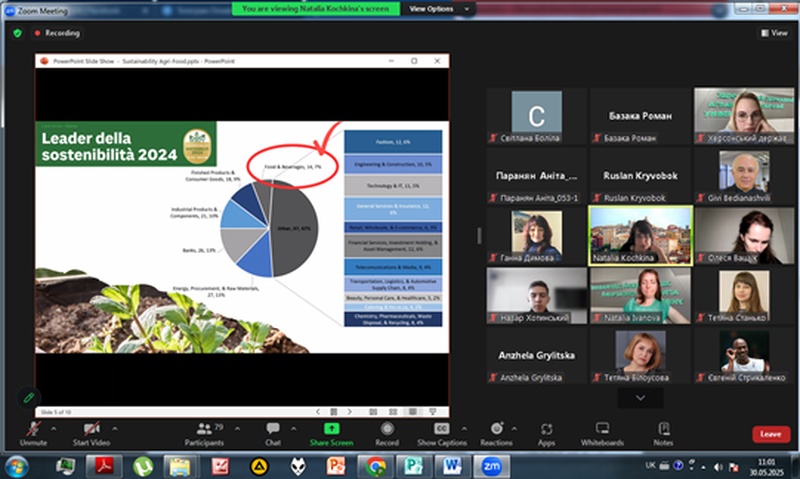Open Notes in the Zoom toolbar
Image resolution: width=800 pixels, height=479 pixels.
pyautogui.click(x=663, y=434)
